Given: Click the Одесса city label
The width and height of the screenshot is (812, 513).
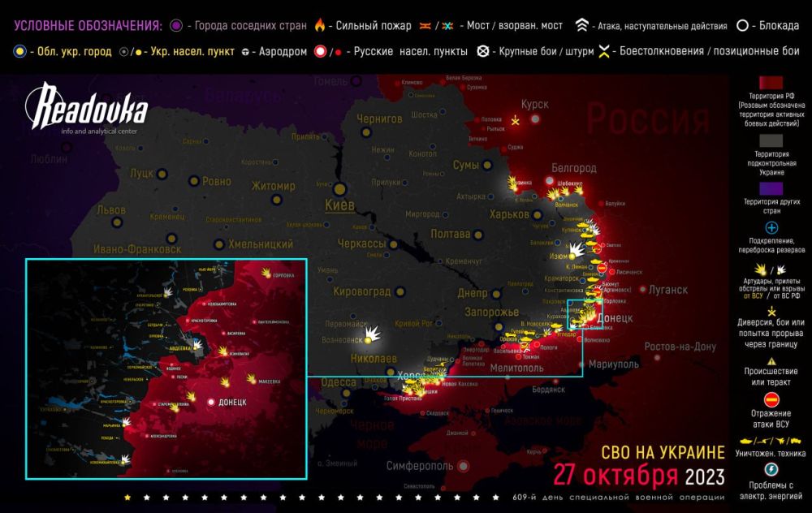Looking at the screenshot, I should click(x=339, y=382).
